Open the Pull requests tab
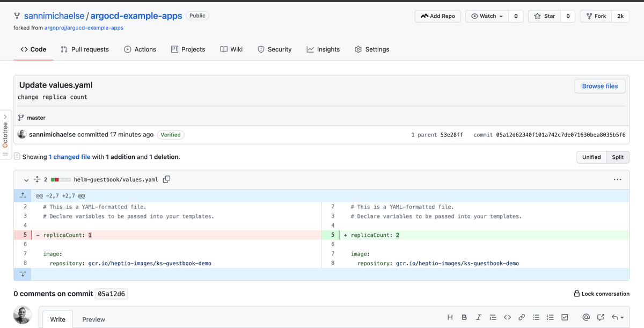Screen dimensions: 644x328 [85, 49]
